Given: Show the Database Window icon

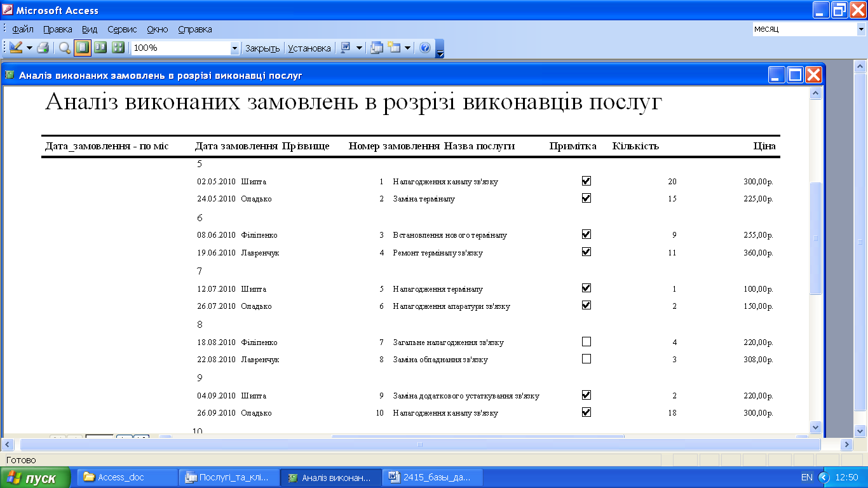Looking at the screenshot, I should pyautogui.click(x=377, y=48).
